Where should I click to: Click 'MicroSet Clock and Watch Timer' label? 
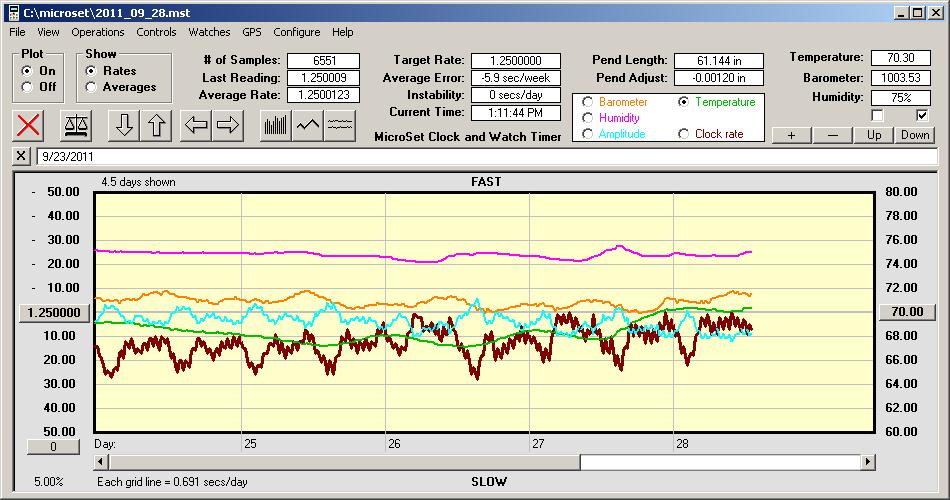[468, 137]
